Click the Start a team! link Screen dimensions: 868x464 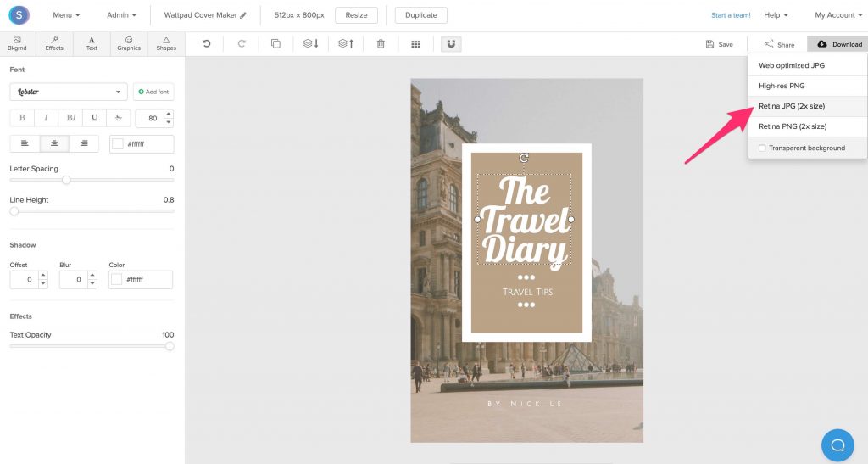pyautogui.click(x=731, y=15)
